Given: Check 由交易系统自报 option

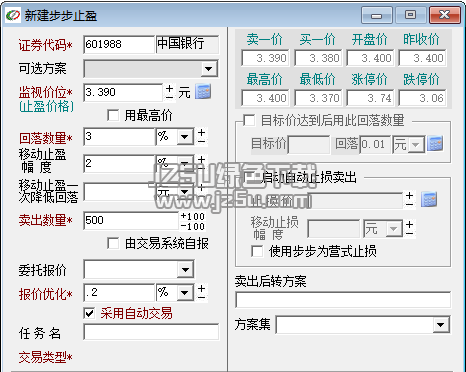Looking at the screenshot, I should tap(113, 243).
